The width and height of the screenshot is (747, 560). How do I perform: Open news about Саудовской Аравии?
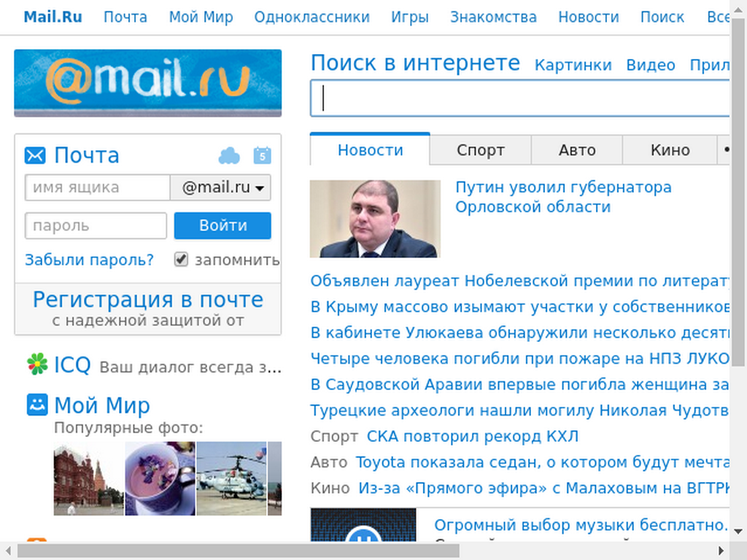[519, 384]
